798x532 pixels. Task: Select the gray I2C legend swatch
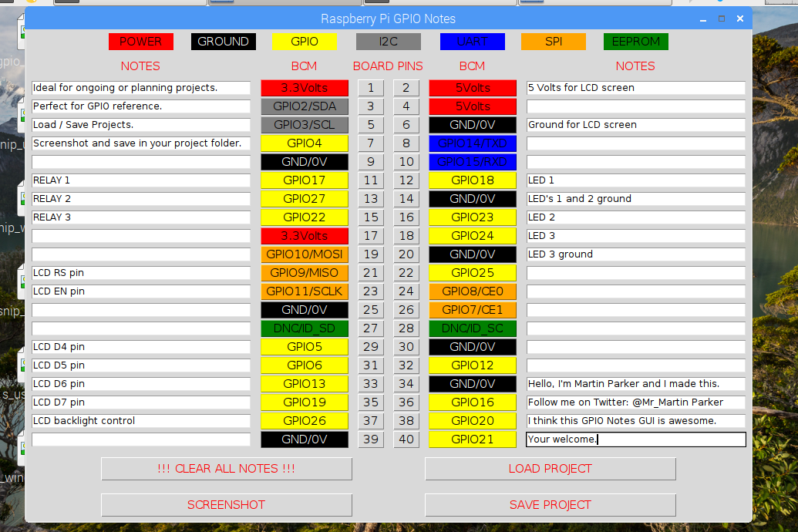(389, 42)
